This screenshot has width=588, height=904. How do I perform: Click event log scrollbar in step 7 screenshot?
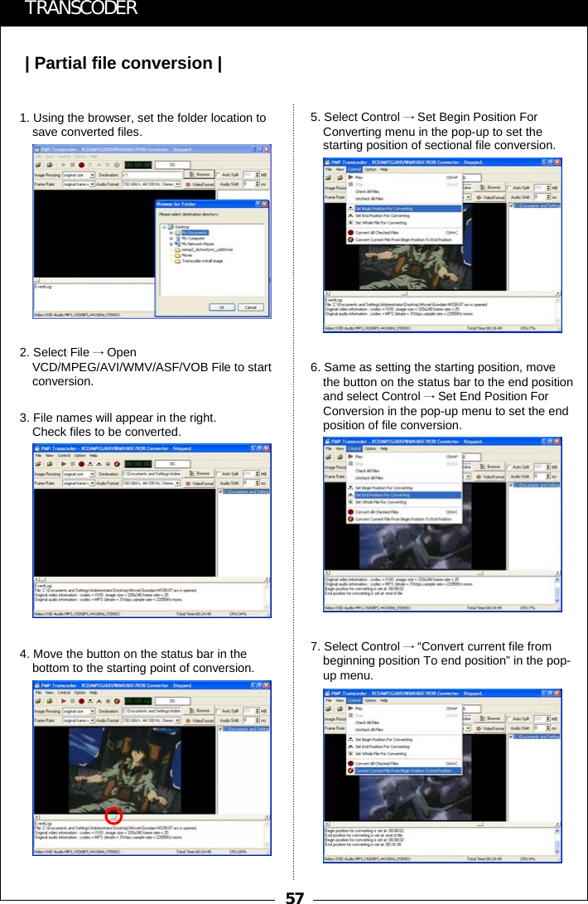pos(557,840)
